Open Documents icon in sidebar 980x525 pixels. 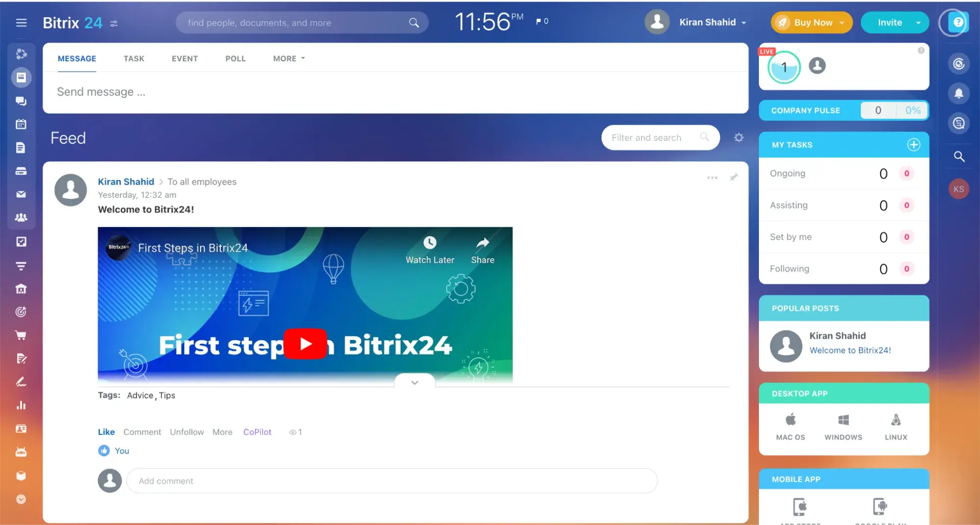pyautogui.click(x=21, y=148)
